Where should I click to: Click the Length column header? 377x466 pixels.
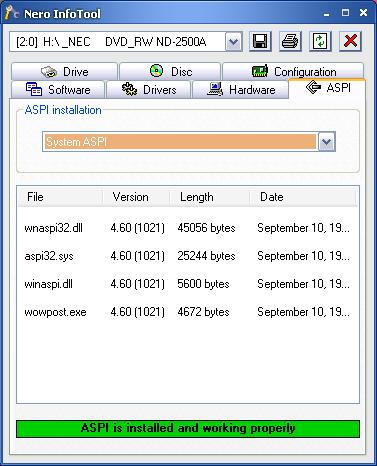click(x=210, y=197)
